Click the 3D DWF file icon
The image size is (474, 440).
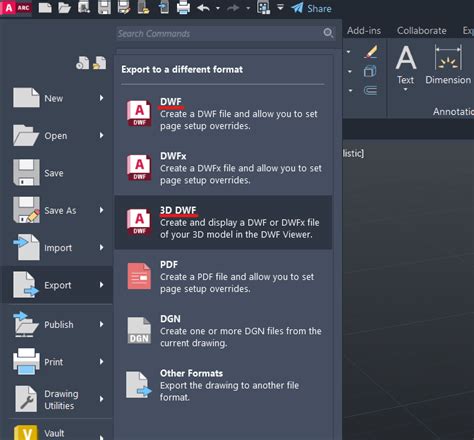click(x=139, y=222)
